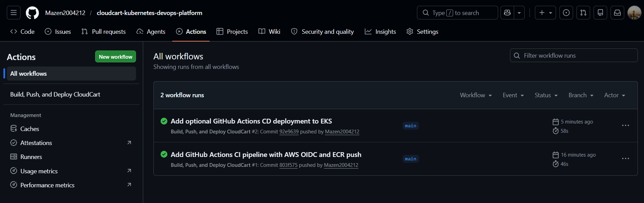This screenshot has height=203, width=644.
Task: Click external arrow icon next to Attestations
Action: 129,143
